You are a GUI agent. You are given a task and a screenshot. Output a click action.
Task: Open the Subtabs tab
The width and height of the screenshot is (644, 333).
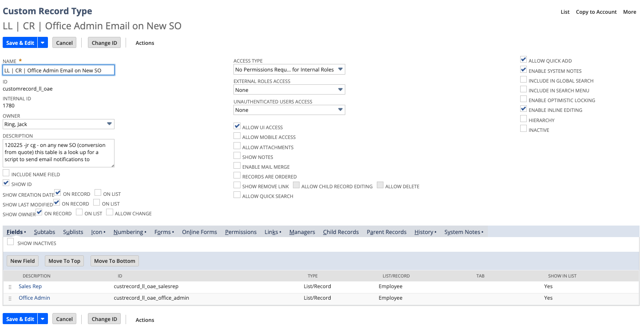(44, 232)
